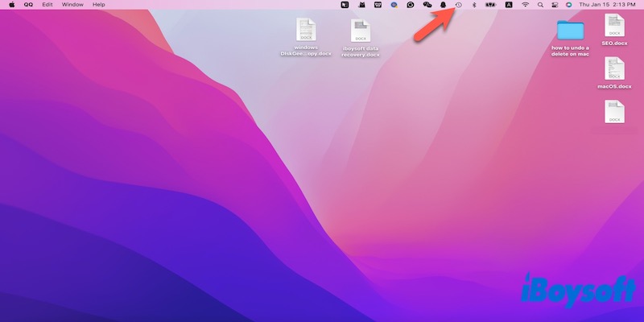Open Spotlight search magnifier icon

pyautogui.click(x=541, y=5)
